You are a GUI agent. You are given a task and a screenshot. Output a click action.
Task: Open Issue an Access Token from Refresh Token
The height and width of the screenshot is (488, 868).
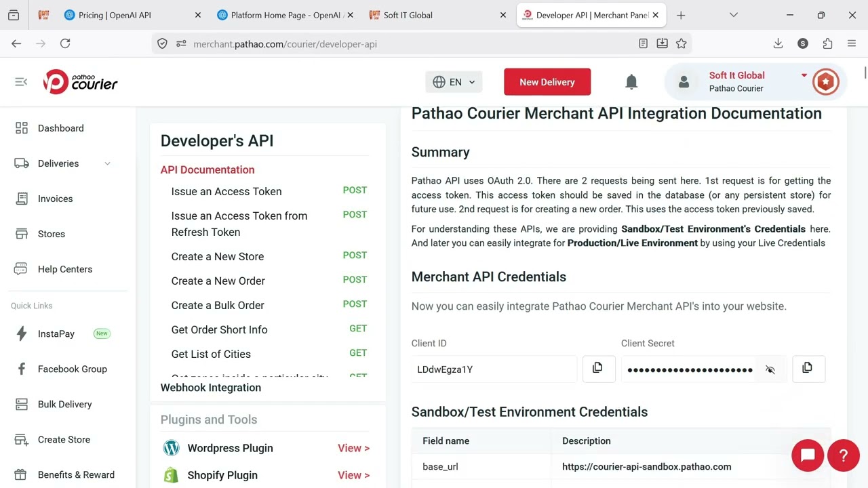(239, 224)
